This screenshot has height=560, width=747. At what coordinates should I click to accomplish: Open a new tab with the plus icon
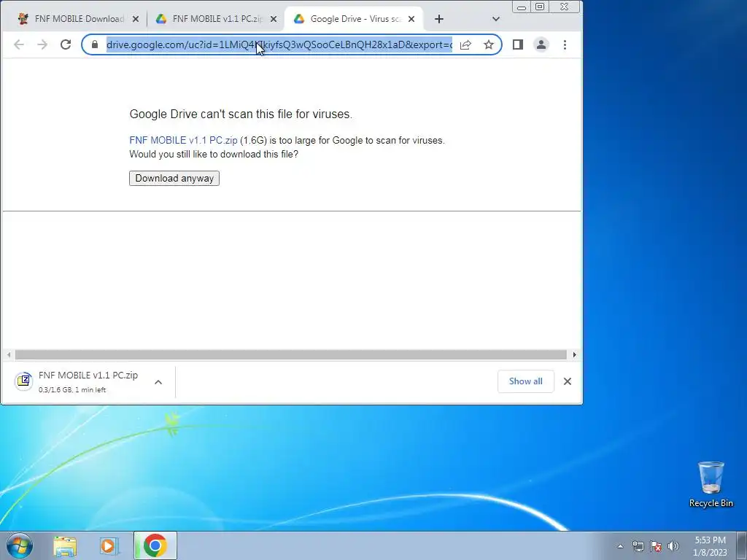coord(439,19)
